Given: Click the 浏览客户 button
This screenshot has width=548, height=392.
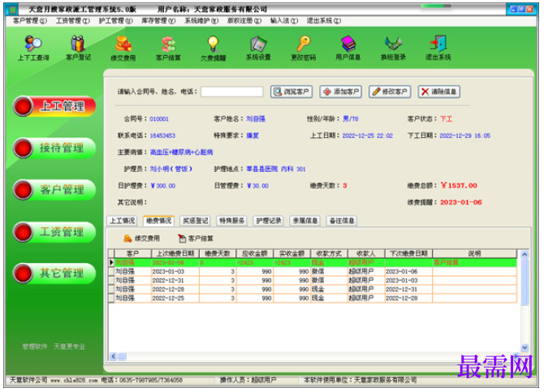Looking at the screenshot, I should click(x=291, y=92).
